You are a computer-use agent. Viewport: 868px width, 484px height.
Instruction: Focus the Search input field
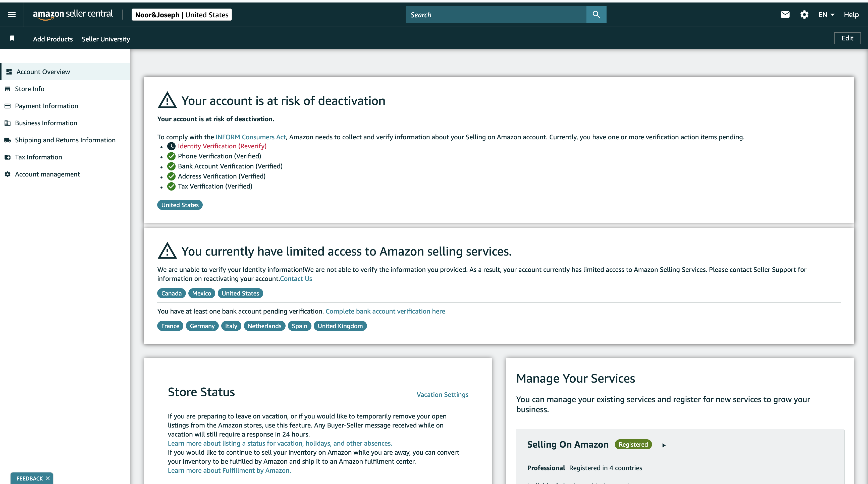click(x=496, y=15)
